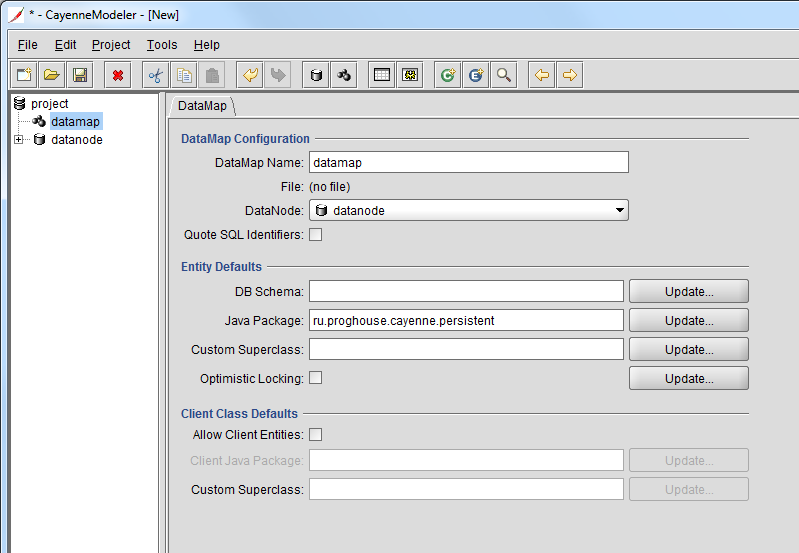Enable the Optimistic Locking checkbox

coord(315,378)
